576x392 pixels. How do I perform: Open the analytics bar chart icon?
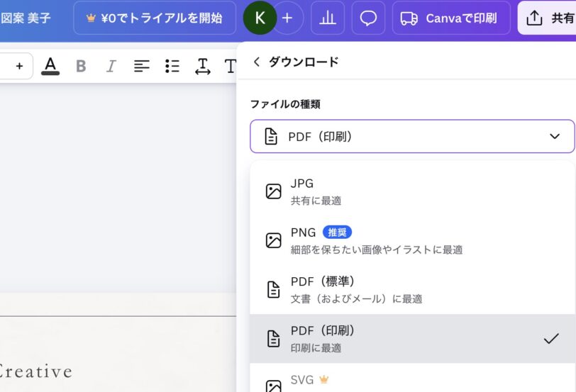pyautogui.click(x=328, y=18)
